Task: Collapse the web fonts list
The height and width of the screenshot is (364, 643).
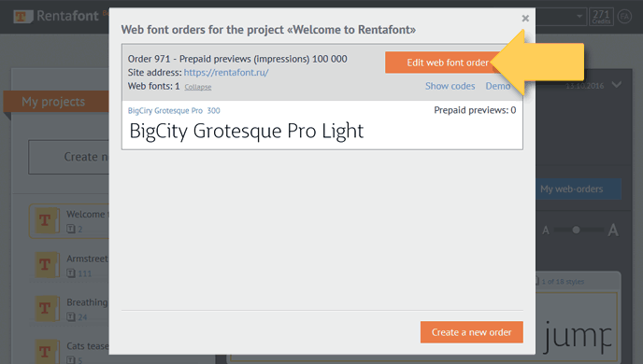Action: pos(197,87)
